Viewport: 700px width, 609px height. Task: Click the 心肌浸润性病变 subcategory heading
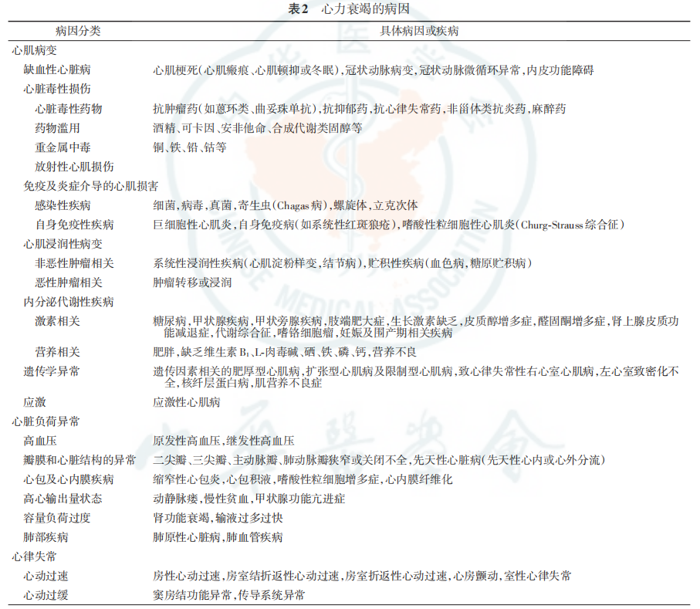point(63,243)
